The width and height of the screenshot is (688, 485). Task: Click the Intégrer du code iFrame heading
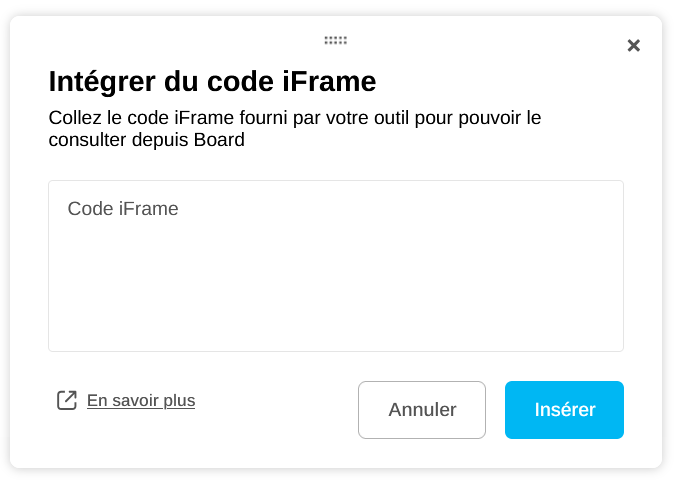[212, 81]
